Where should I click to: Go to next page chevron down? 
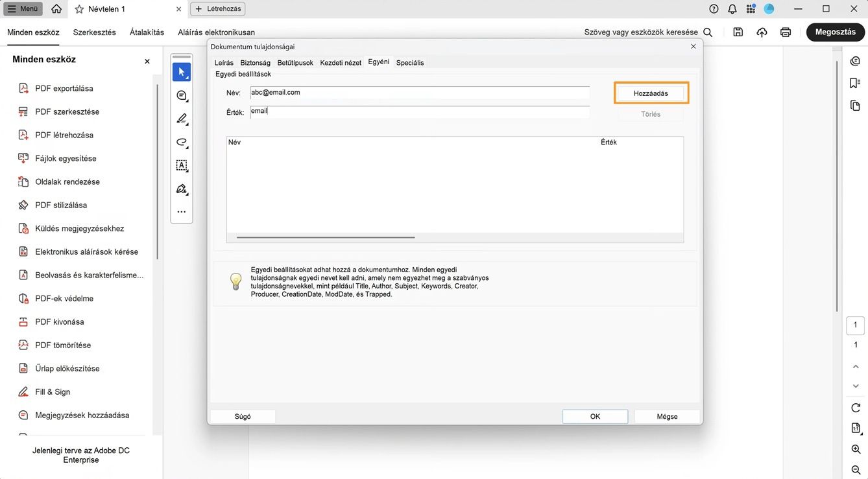(x=856, y=386)
